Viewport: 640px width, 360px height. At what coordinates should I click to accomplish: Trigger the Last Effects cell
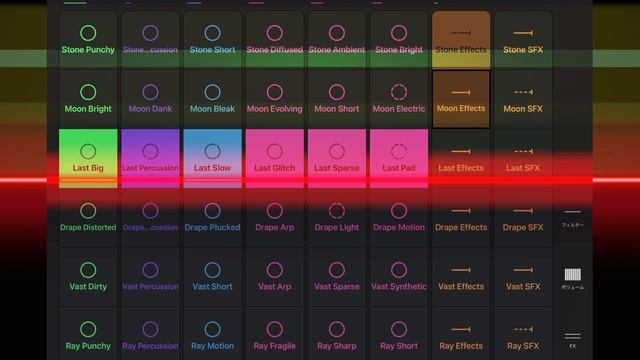[x=461, y=158]
